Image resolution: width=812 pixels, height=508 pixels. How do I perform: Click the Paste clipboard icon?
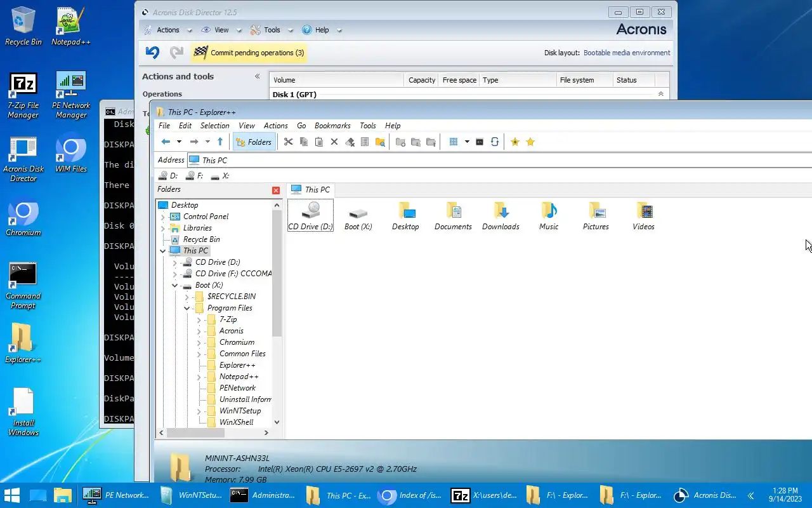[318, 142]
